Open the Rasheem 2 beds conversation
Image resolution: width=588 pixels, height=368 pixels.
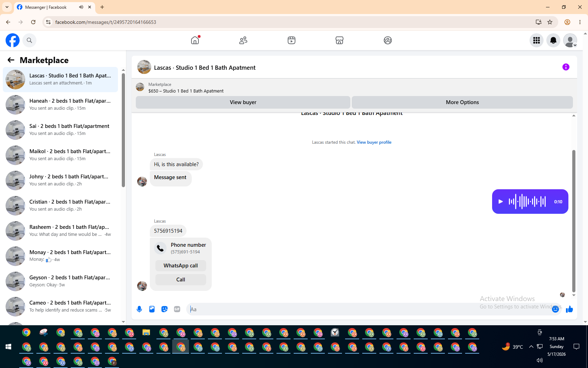(60, 231)
